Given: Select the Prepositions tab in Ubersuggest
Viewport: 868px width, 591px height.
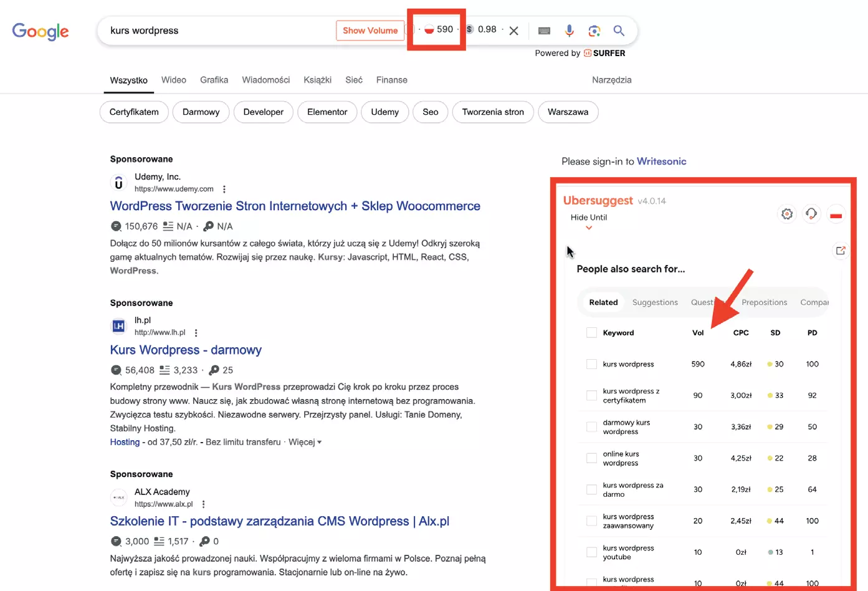Looking at the screenshot, I should tap(765, 302).
